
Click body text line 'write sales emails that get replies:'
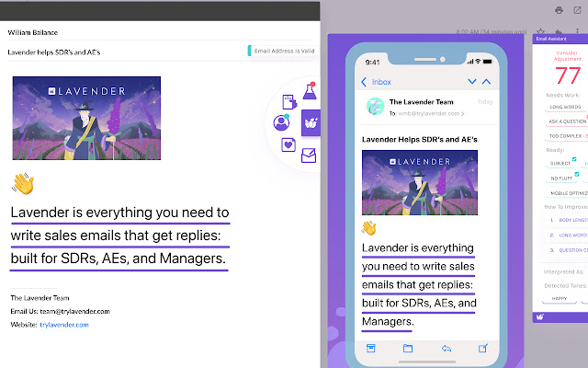click(x=116, y=236)
